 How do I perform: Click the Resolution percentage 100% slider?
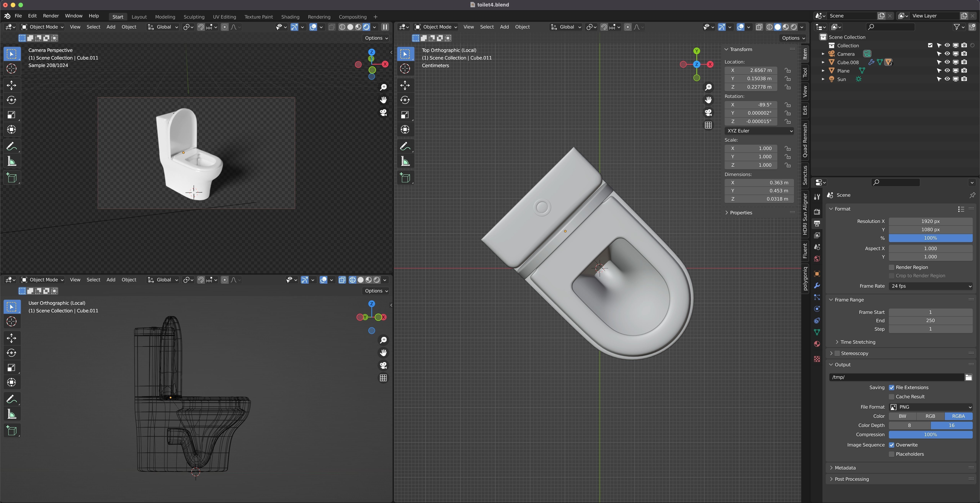931,238
